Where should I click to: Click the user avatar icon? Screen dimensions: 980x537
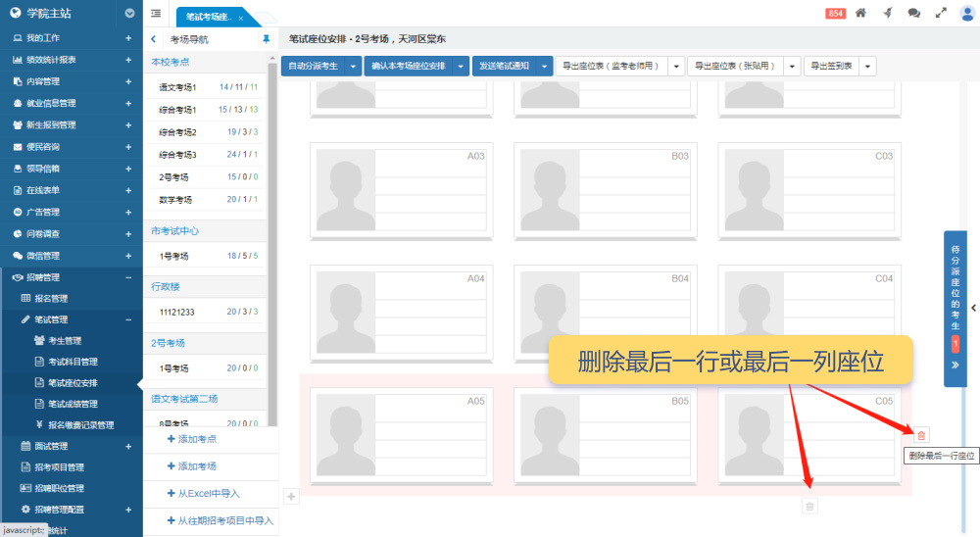(967, 14)
